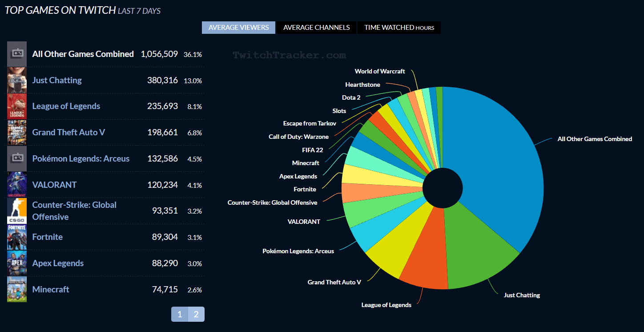
Task: Click the World of Warcraft chart label
Action: click(x=380, y=71)
